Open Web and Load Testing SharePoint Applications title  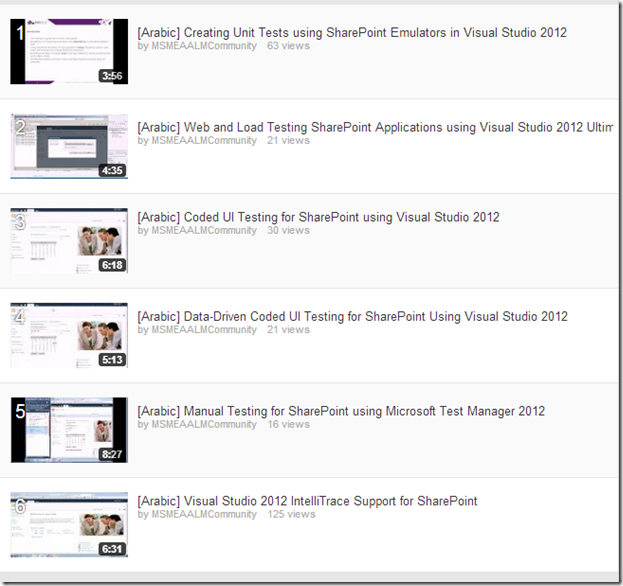(x=374, y=127)
